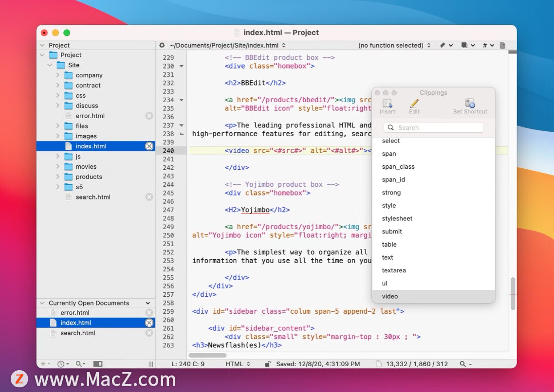Viewport: 554px width, 392px height.
Task: Click the split bar at top of scrollbar
Action: (x=512, y=52)
